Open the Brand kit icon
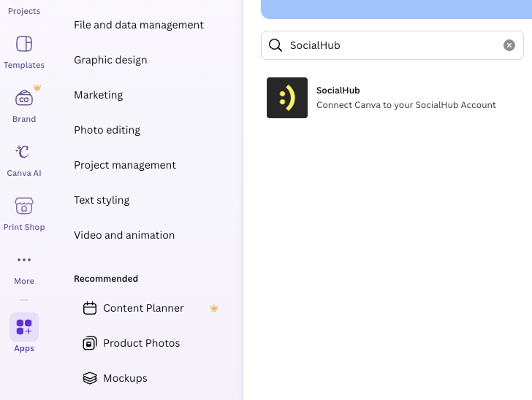 pyautogui.click(x=24, y=99)
